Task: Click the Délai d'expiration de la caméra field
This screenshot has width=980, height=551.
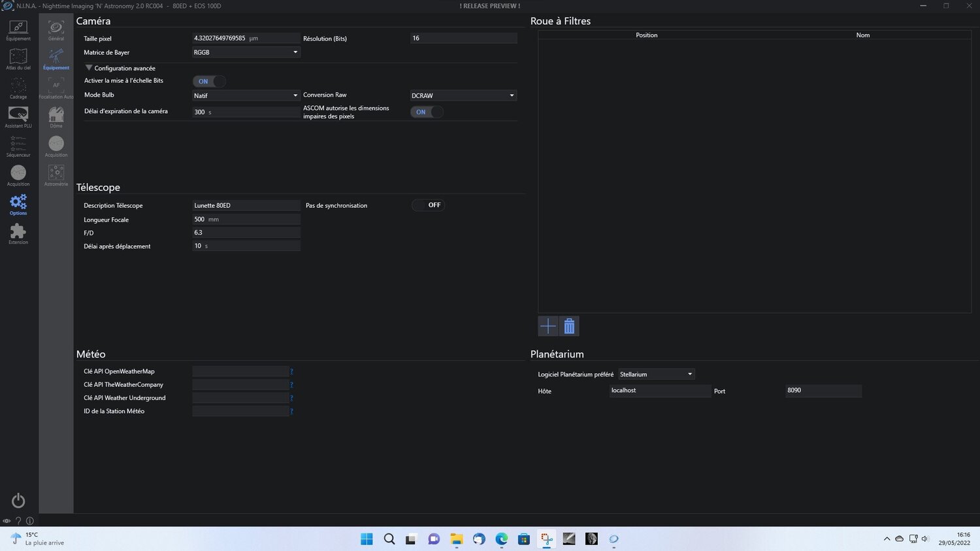Action: click(x=246, y=112)
